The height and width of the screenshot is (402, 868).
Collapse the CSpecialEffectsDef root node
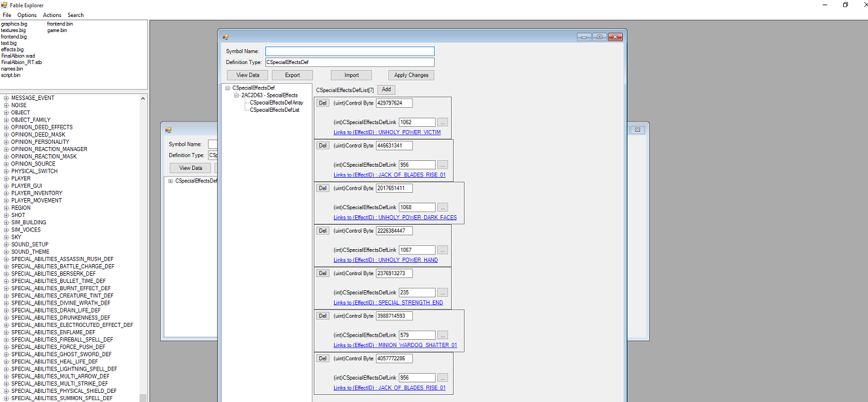[227, 88]
